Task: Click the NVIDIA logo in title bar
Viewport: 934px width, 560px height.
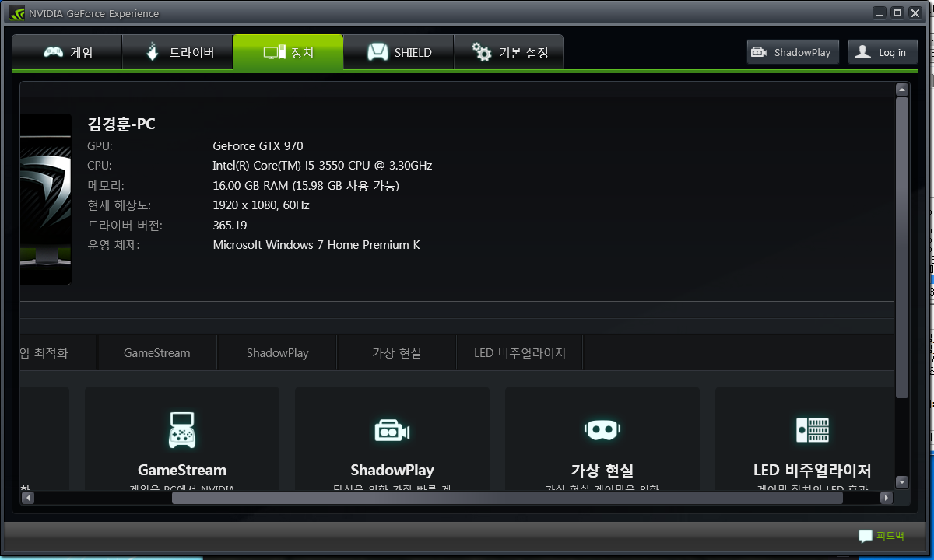Action: click(x=17, y=13)
